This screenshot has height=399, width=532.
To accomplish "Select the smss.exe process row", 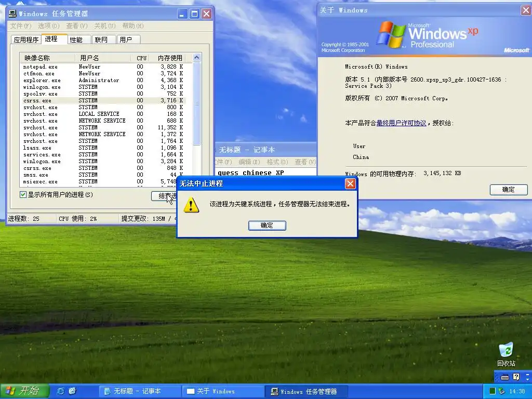I will click(x=103, y=175).
